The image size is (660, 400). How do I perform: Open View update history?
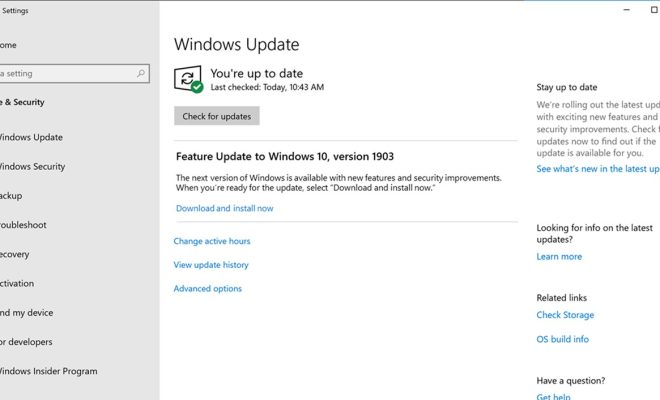click(211, 265)
